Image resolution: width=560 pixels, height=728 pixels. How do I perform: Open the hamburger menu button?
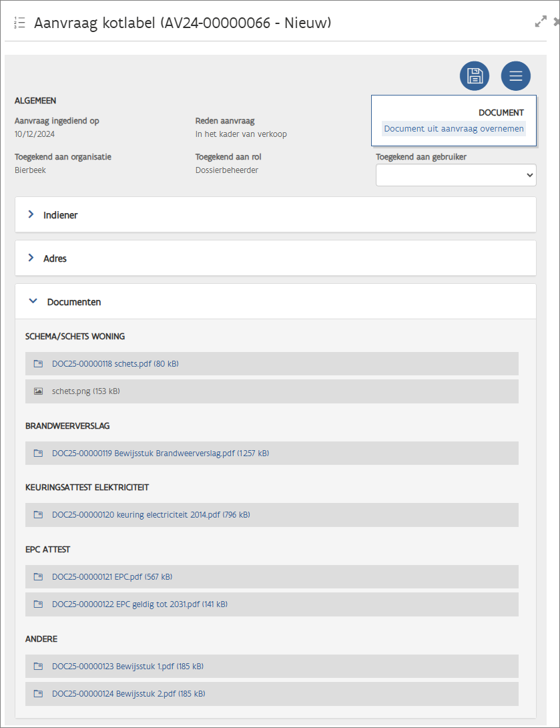tap(515, 75)
